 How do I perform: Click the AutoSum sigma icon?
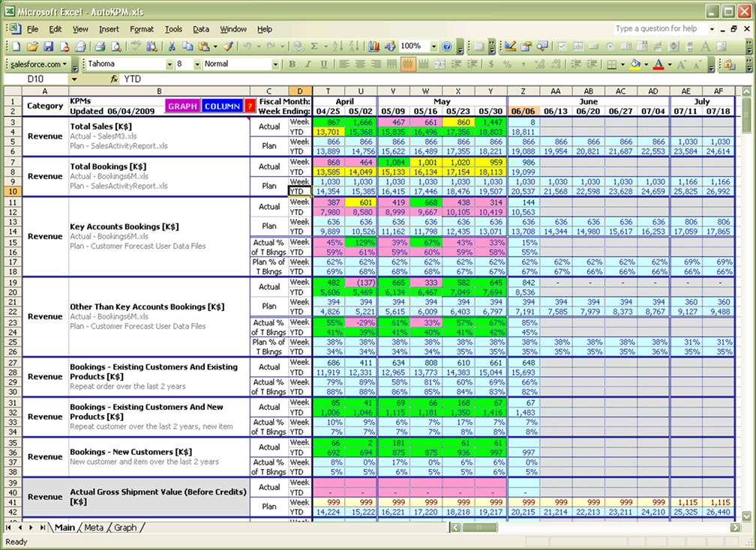pos(314,46)
